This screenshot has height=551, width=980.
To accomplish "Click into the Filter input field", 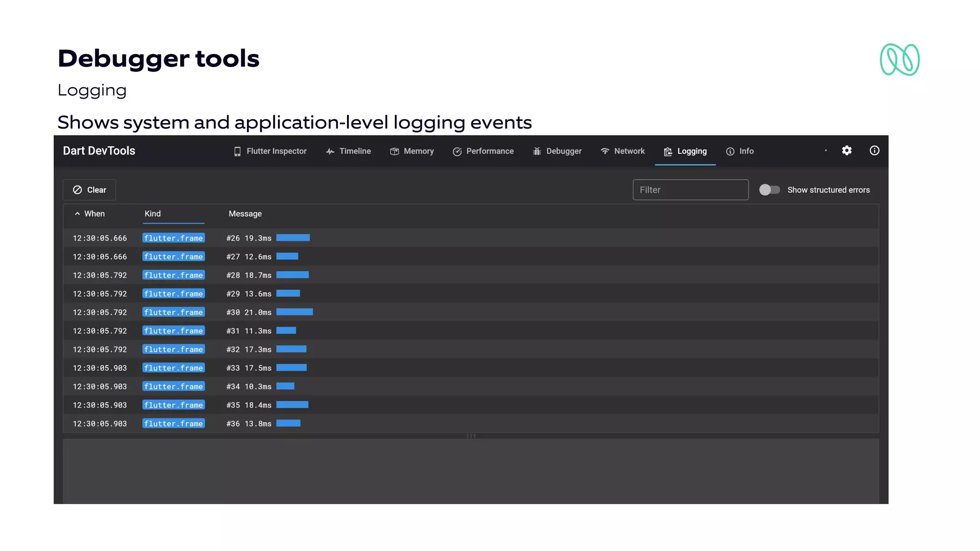I will (x=690, y=190).
